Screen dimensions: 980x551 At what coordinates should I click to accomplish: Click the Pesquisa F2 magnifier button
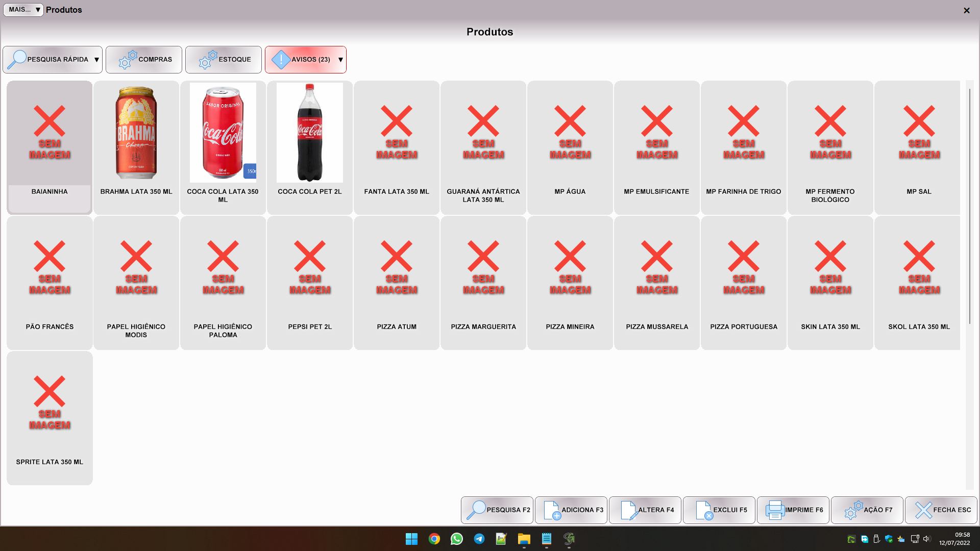[497, 510]
